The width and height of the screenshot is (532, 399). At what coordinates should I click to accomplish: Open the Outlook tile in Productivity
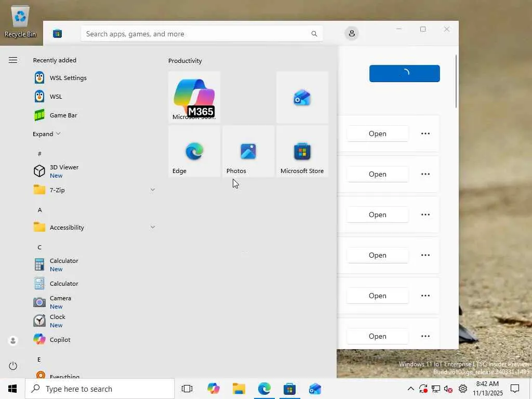tap(302, 97)
